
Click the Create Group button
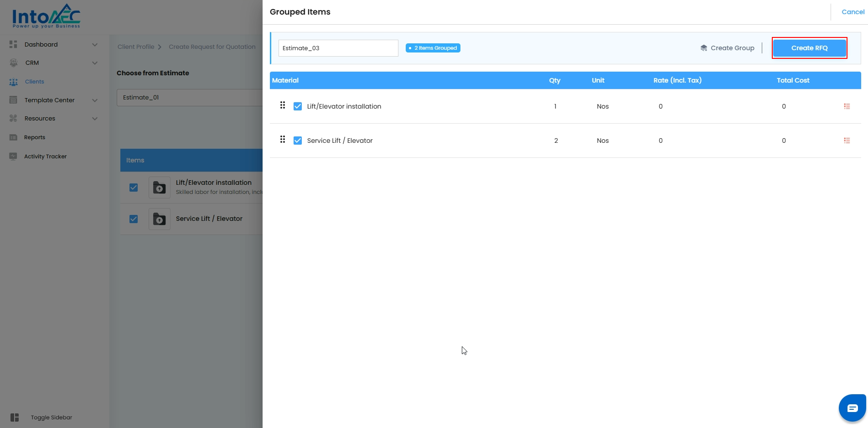pyautogui.click(x=728, y=48)
